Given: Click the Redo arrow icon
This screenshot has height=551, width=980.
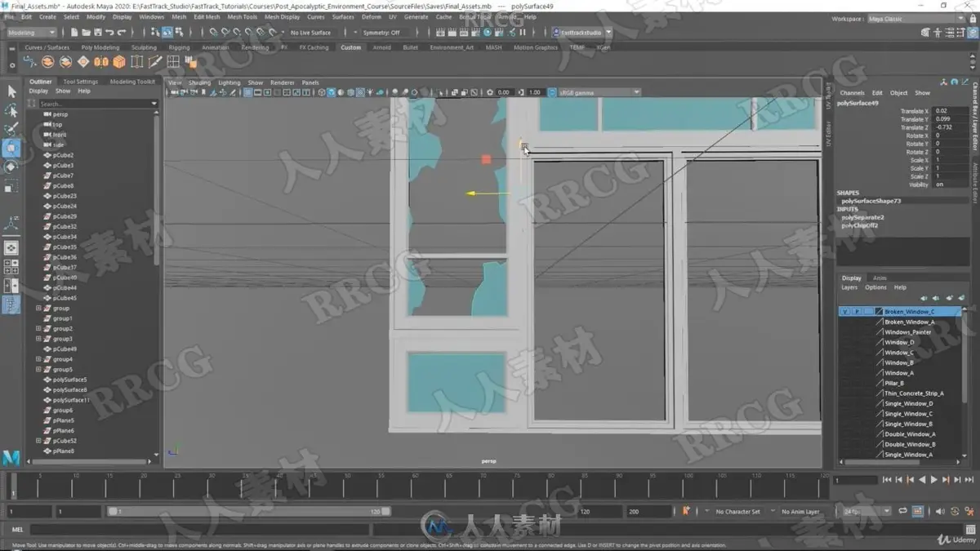Looking at the screenshot, I should 121,33.
